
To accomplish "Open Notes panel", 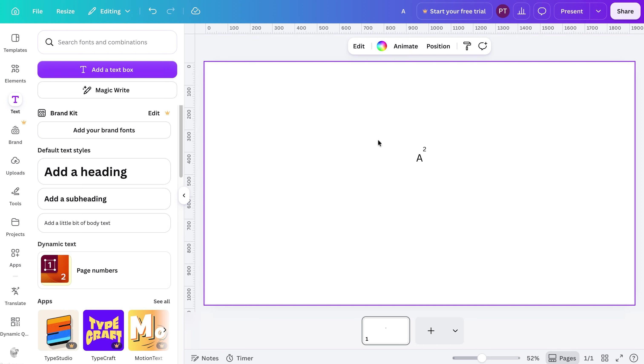I will coord(205,358).
